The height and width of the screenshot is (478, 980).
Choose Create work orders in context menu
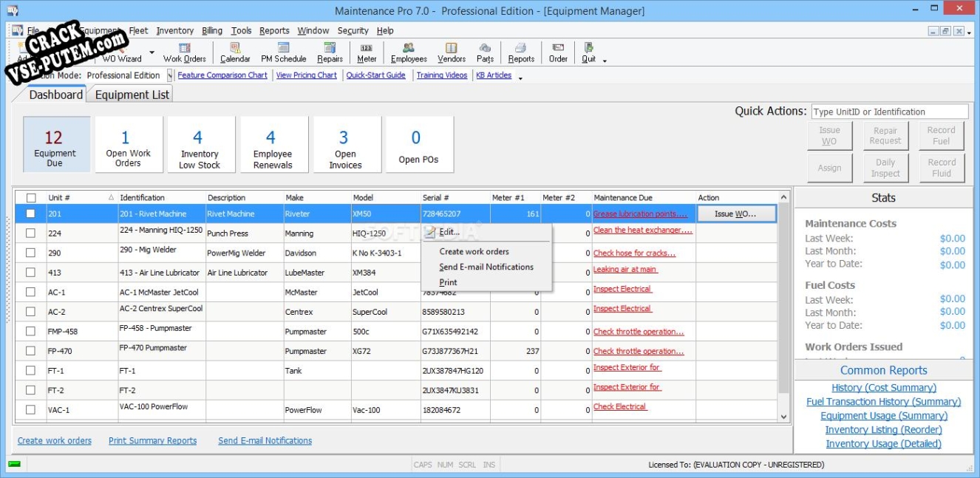pos(474,252)
